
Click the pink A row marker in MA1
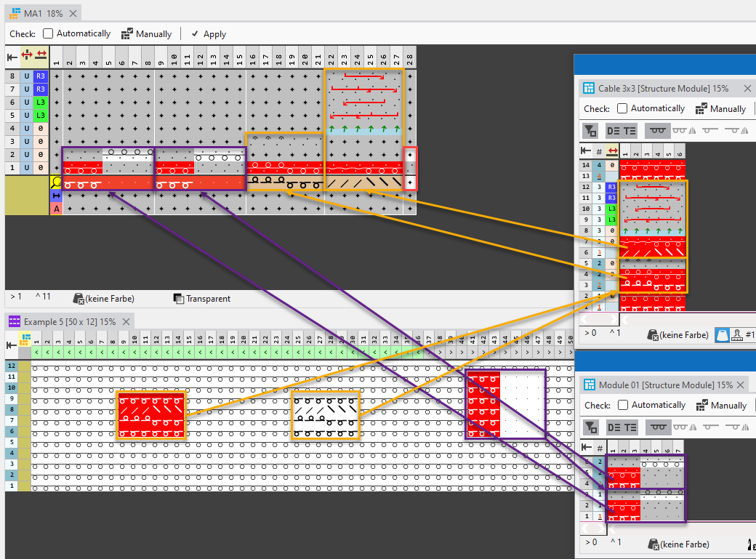(x=56, y=209)
